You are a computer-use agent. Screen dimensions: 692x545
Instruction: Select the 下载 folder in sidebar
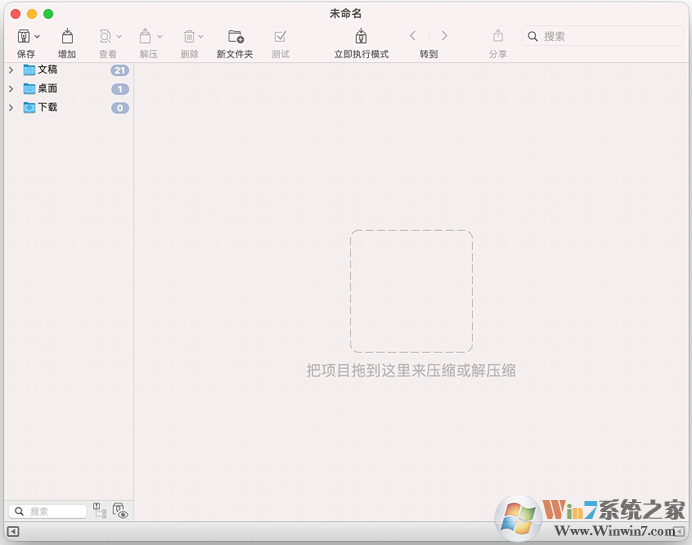pos(68,108)
